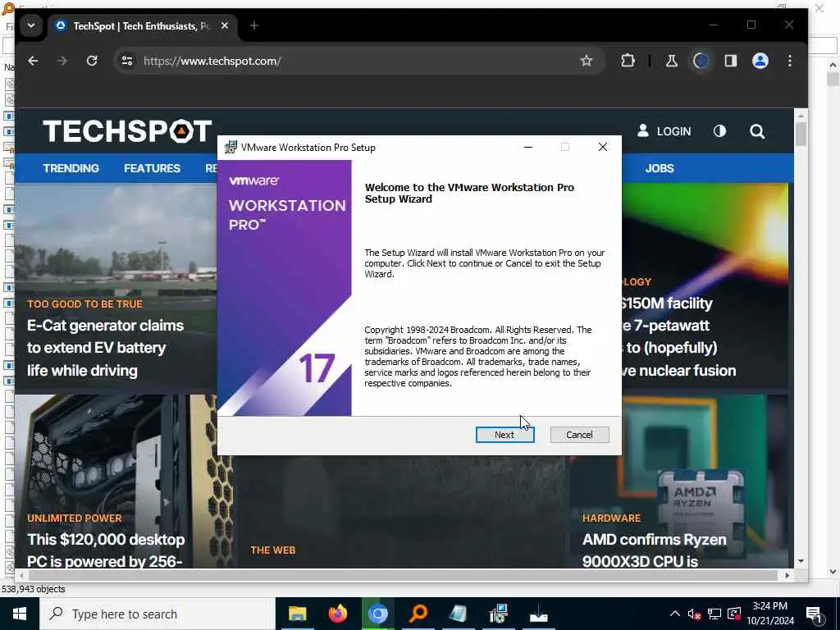Click horizontal scrollbar right arrow

(x=787, y=575)
